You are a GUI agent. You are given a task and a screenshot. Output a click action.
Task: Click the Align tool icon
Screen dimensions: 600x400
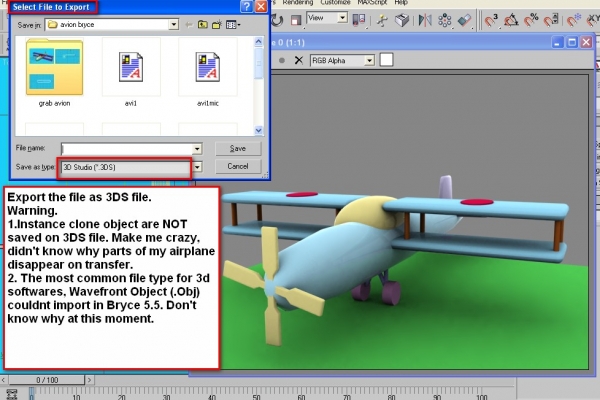tap(464, 20)
